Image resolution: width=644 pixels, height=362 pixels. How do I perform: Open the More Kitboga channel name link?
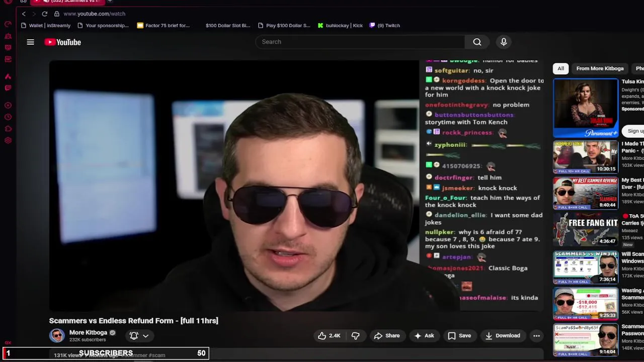click(88, 332)
